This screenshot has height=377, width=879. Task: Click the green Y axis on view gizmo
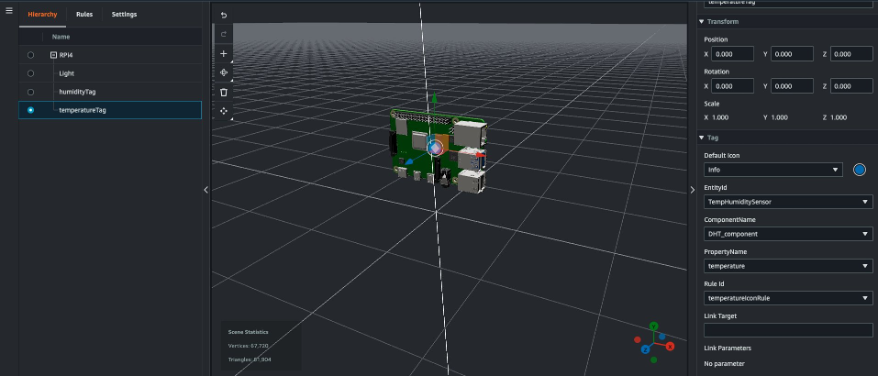653,326
